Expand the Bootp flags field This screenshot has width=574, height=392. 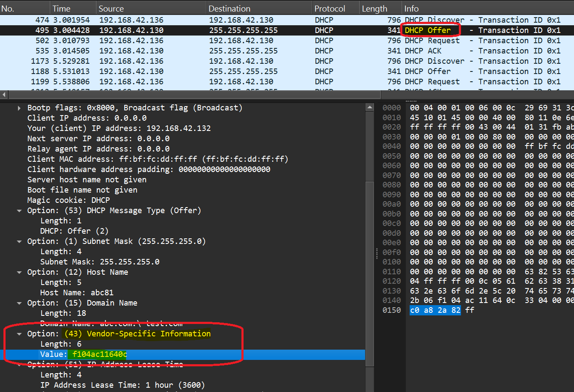tap(19, 108)
